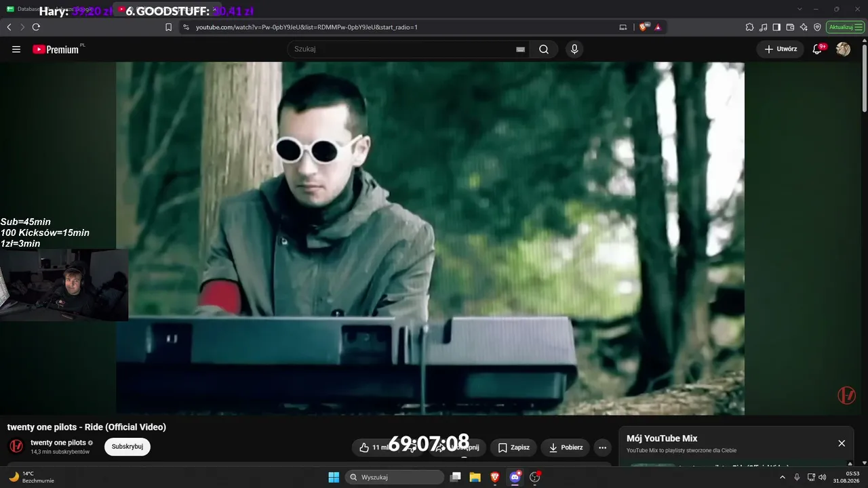The image size is (868, 488).
Task: Open Brave Shields lion icon
Action: coord(643,27)
